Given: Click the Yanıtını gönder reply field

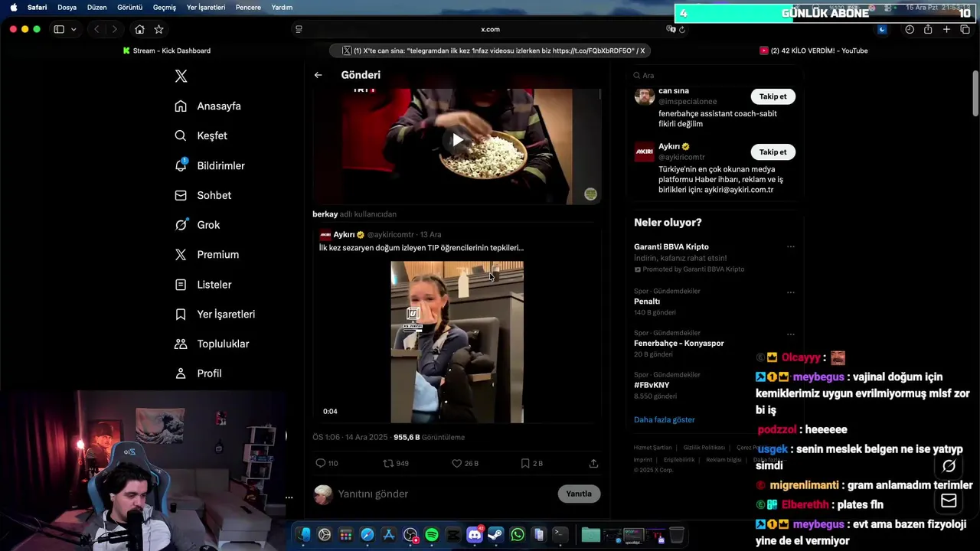Looking at the screenshot, I should (444, 494).
